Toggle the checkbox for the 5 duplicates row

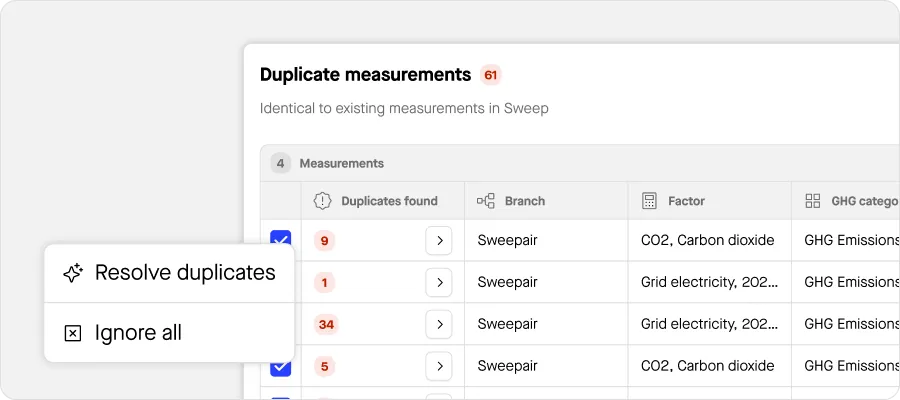click(x=281, y=366)
